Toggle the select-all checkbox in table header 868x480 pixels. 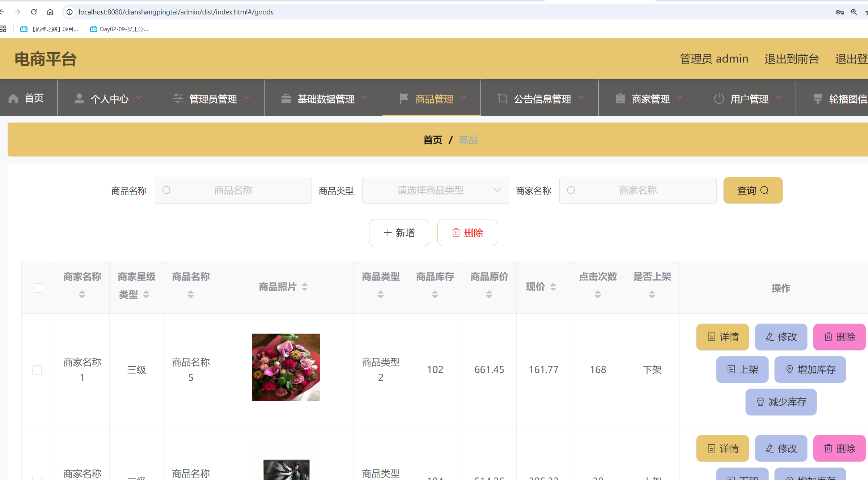(x=38, y=288)
